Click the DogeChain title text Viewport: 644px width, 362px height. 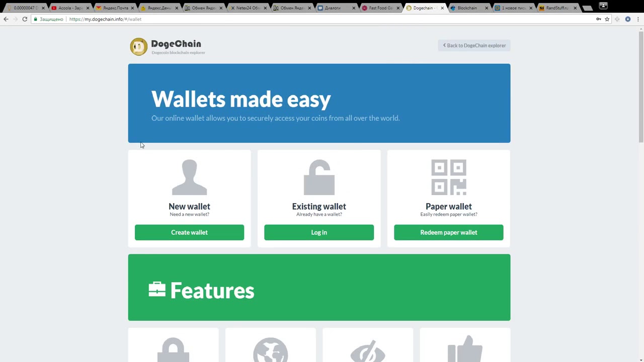pyautogui.click(x=176, y=44)
